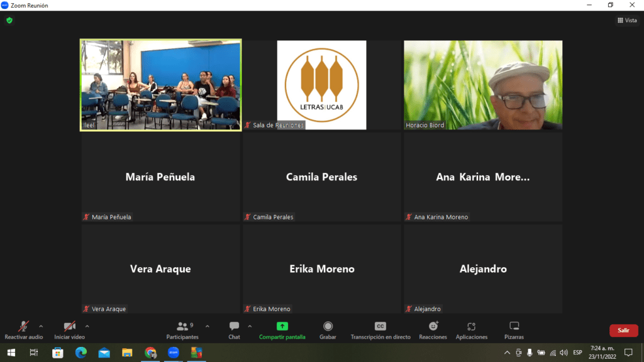Open the Reacciones emoji menu

[433, 327]
